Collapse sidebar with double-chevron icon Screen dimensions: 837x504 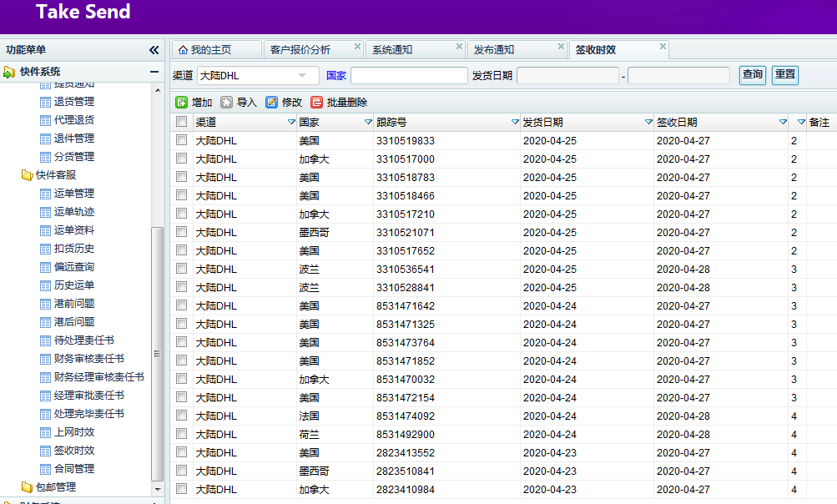pos(154,50)
